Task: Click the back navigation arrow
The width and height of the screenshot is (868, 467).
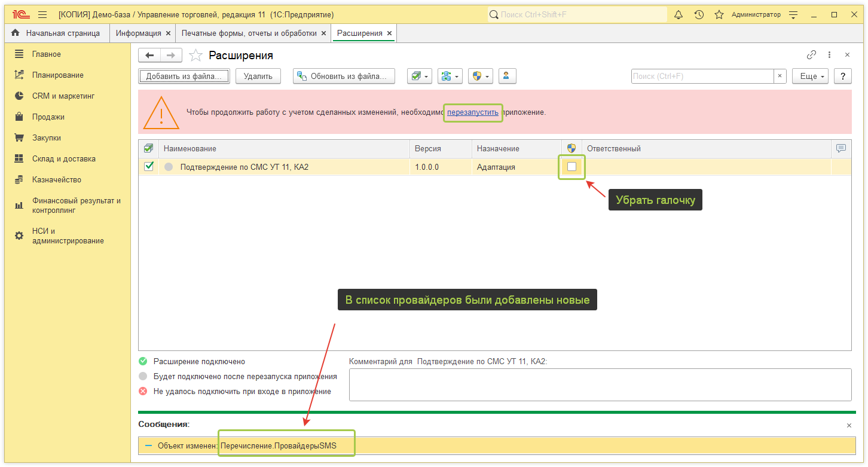Action: tap(149, 56)
